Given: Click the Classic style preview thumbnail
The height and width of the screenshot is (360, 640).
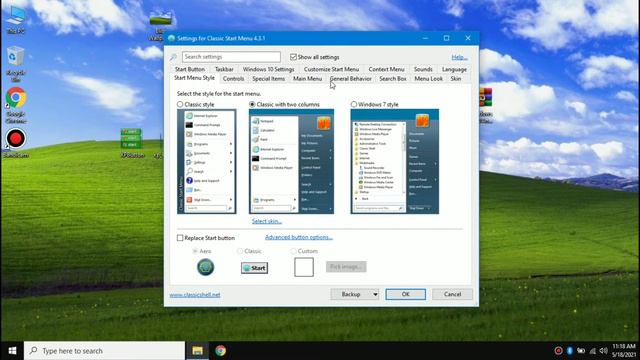Looking at the screenshot, I should pos(207,161).
